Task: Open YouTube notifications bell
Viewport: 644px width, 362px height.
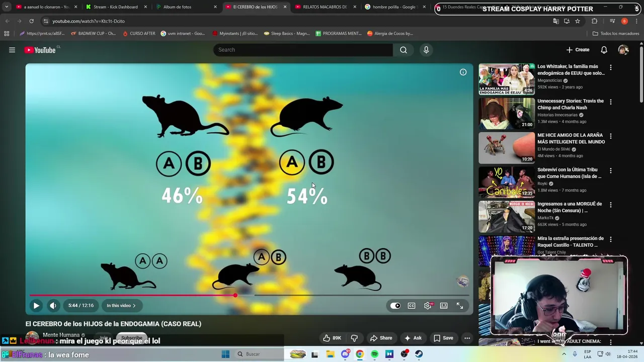Action: (x=604, y=50)
